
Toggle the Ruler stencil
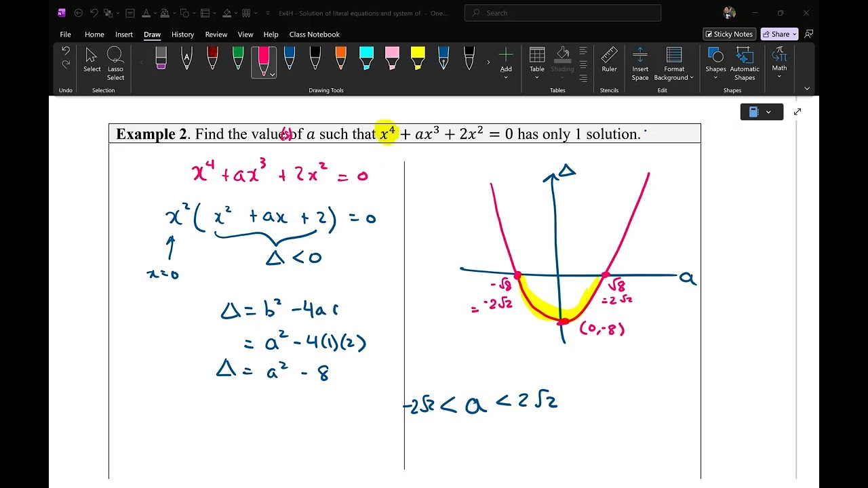(609, 60)
